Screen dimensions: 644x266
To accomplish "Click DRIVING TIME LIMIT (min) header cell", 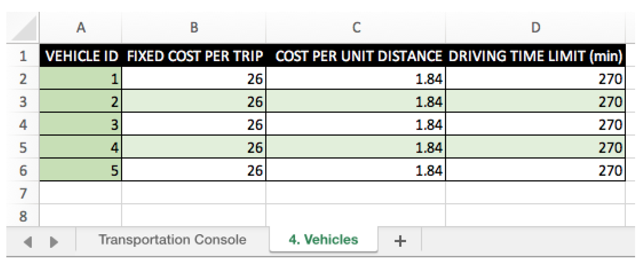I will [x=535, y=56].
